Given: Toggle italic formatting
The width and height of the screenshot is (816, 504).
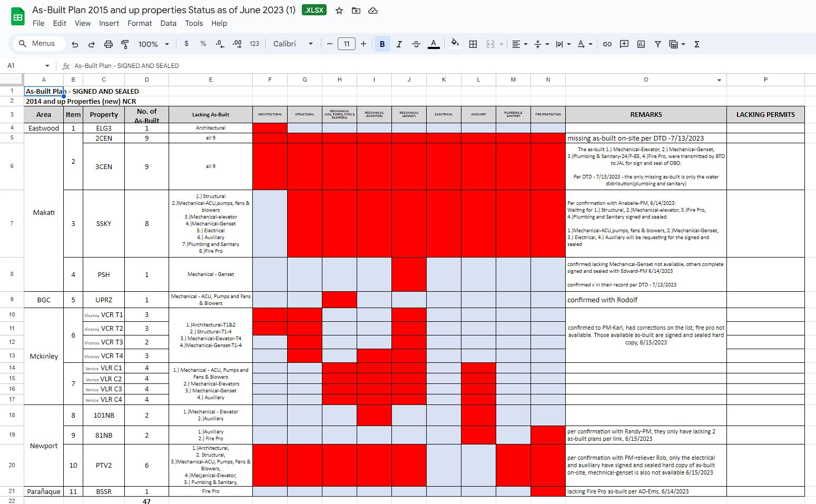Looking at the screenshot, I should (x=399, y=44).
